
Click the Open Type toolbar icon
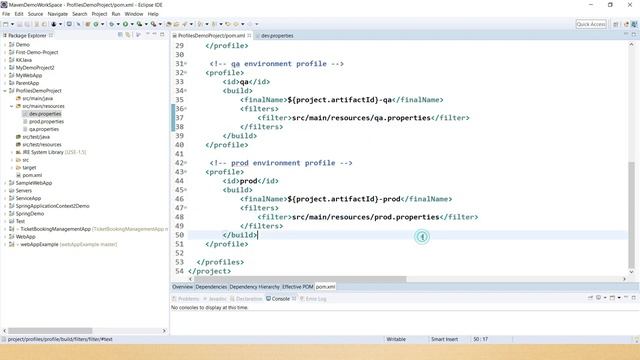[x=169, y=24]
